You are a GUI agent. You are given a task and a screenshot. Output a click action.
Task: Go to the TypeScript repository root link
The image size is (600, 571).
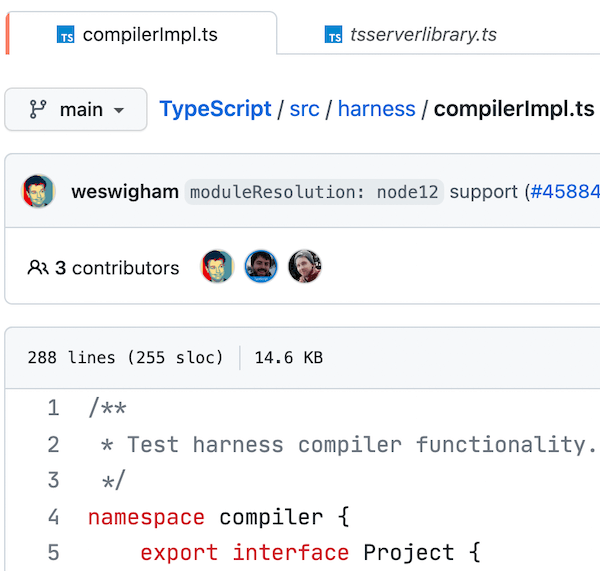[x=215, y=109]
